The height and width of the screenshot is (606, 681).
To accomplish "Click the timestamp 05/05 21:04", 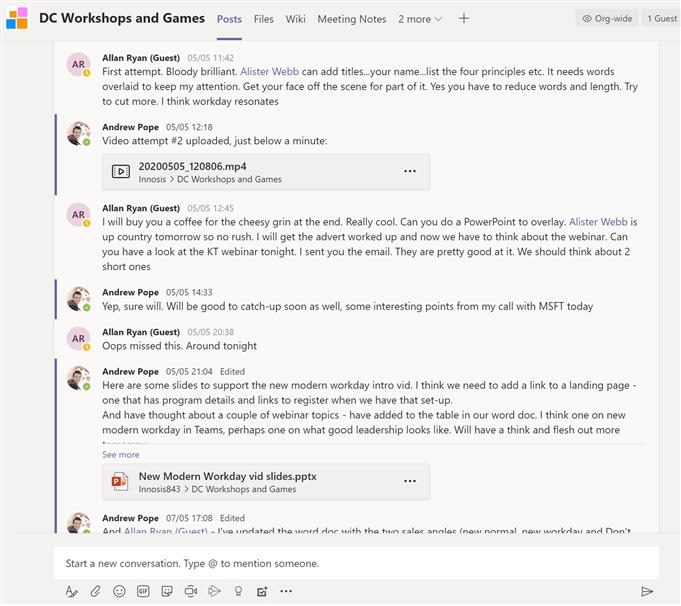I will click(189, 371).
